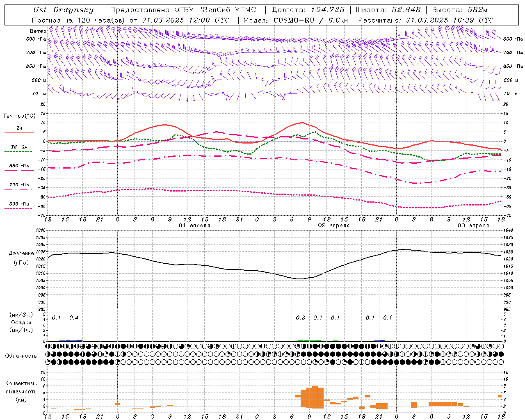Screen dimensions: 525x420
Task: Click the latitude value 'Широта: 52.848'
Action: point(388,10)
